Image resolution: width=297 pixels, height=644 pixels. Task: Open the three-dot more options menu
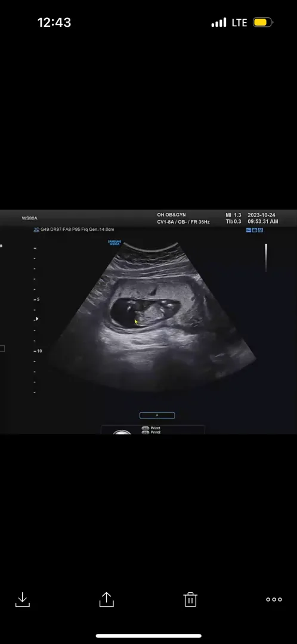pyautogui.click(x=274, y=600)
